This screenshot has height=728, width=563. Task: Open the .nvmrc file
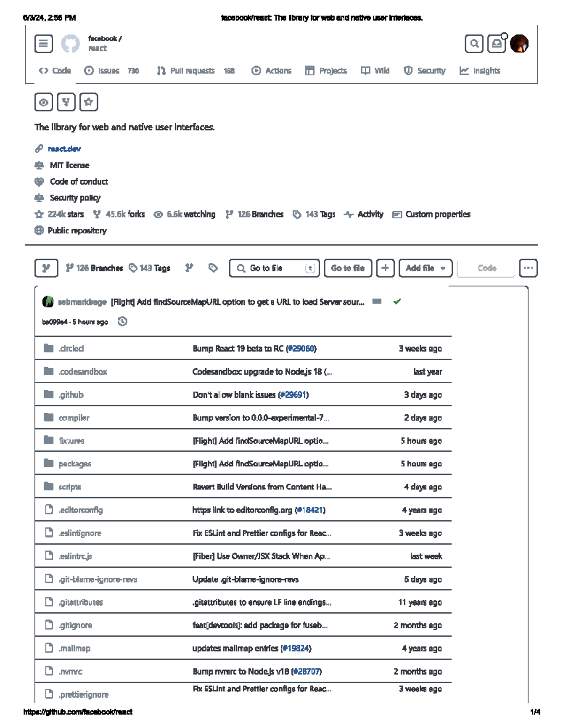pos(70,671)
